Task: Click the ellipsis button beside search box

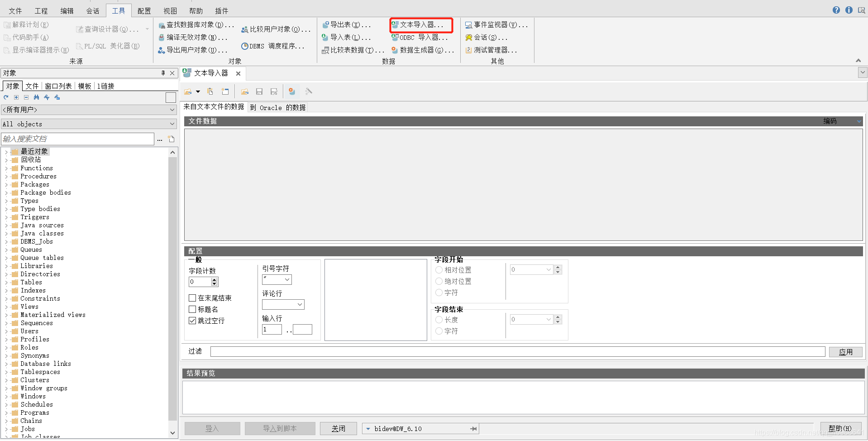Action: [x=160, y=139]
